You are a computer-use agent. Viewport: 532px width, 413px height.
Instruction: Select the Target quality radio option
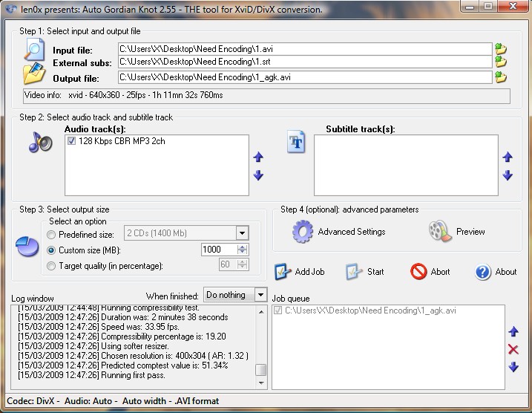pyautogui.click(x=51, y=266)
